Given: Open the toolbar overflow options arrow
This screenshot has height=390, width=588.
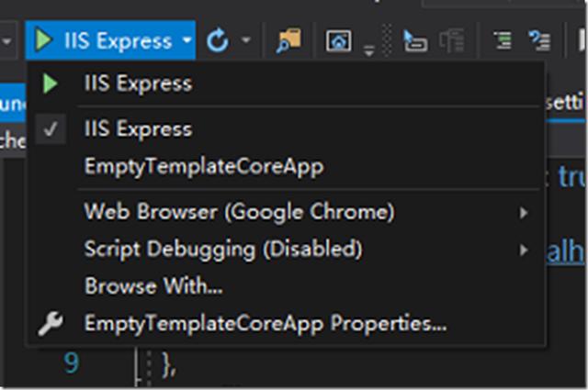Looking at the screenshot, I should [369, 51].
